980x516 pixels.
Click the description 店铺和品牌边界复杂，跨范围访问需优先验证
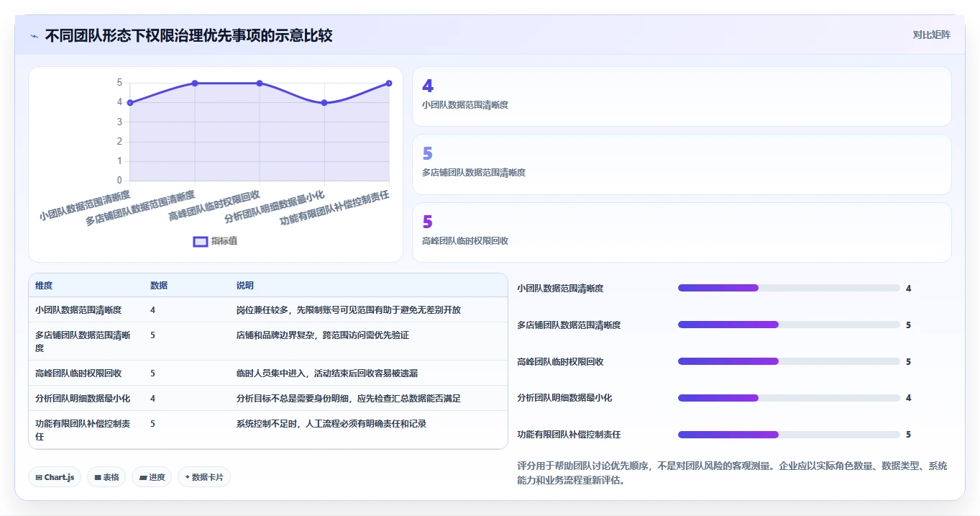323,335
